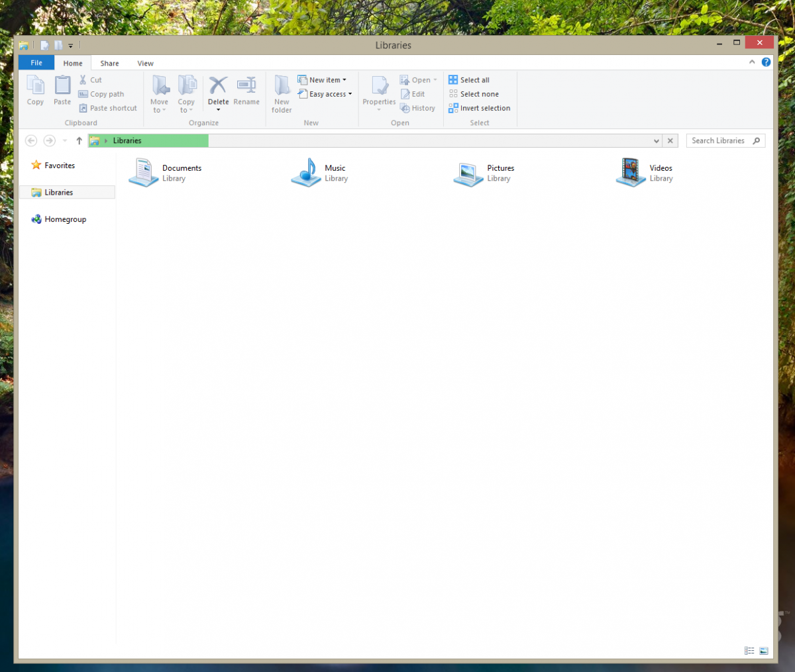
Task: Create a New folder from ribbon
Action: pos(282,93)
